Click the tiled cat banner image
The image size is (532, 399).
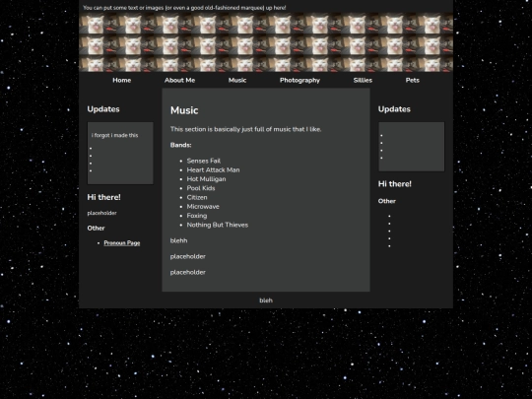point(266,42)
